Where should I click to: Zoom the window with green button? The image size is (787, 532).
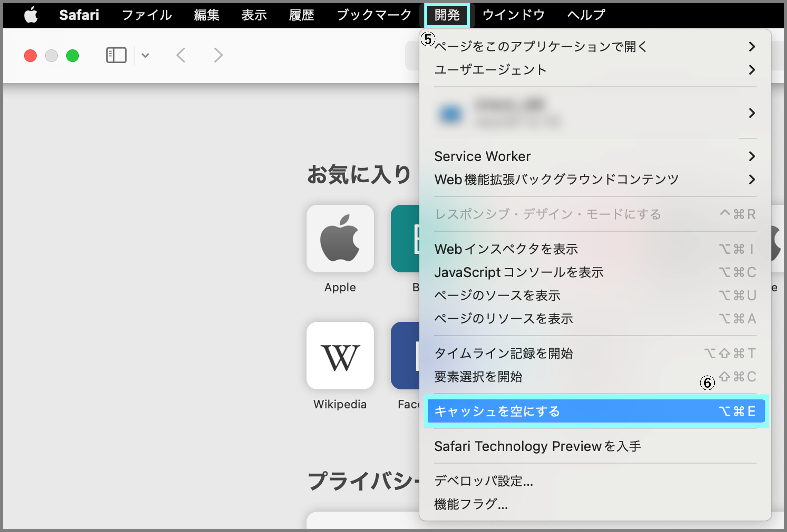[72, 55]
